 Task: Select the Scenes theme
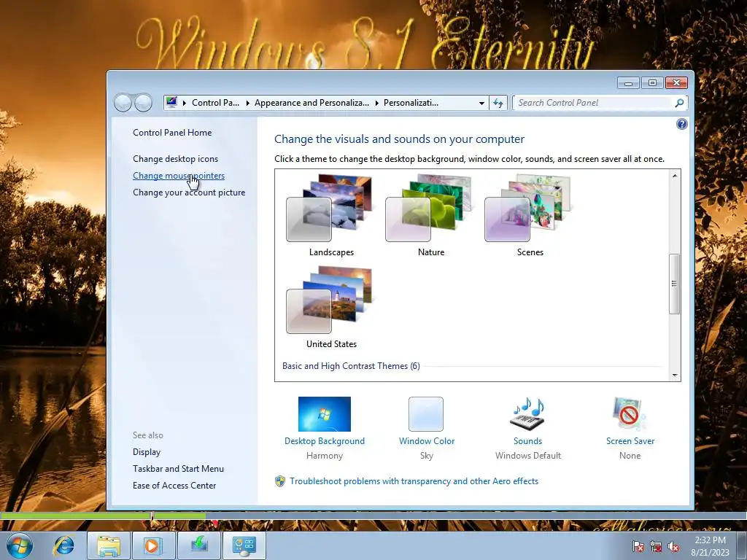tap(530, 215)
